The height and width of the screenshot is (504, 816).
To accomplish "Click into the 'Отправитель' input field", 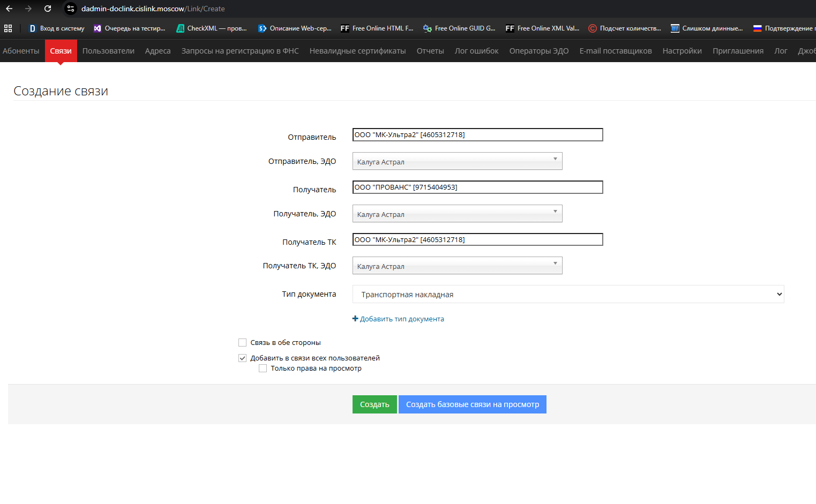I will [x=478, y=135].
